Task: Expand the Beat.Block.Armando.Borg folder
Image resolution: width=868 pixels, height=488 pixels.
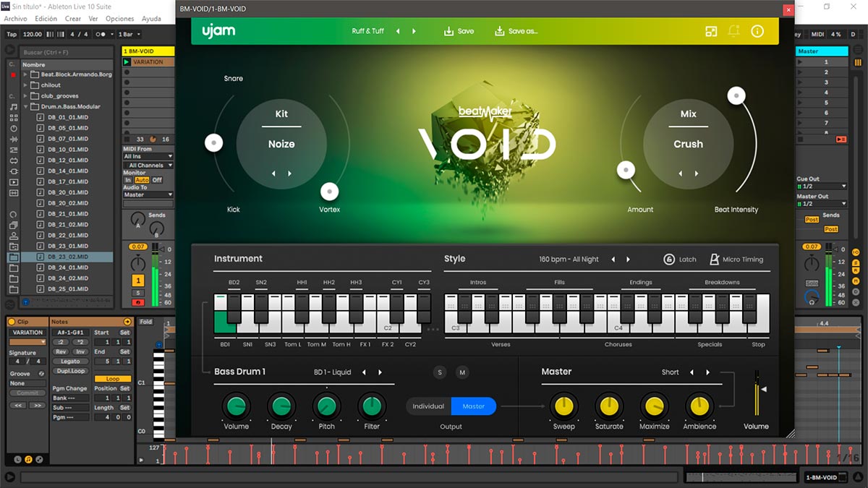Action: [x=25, y=74]
